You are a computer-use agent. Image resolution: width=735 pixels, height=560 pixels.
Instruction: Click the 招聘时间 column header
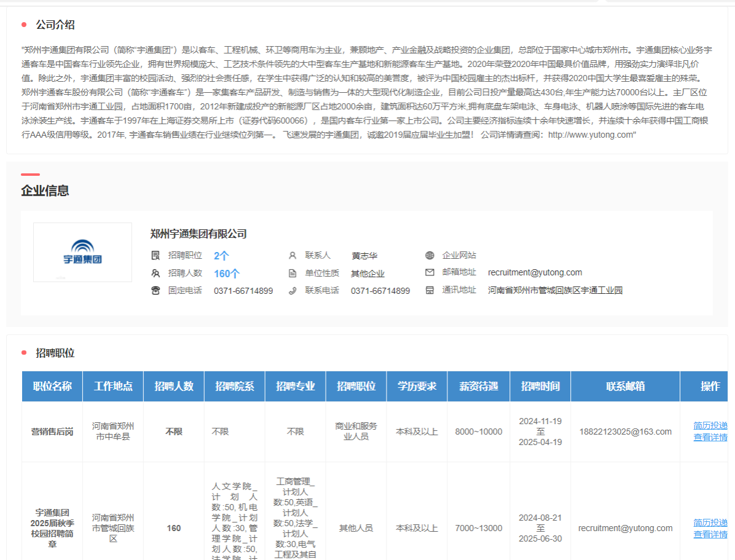click(x=540, y=387)
